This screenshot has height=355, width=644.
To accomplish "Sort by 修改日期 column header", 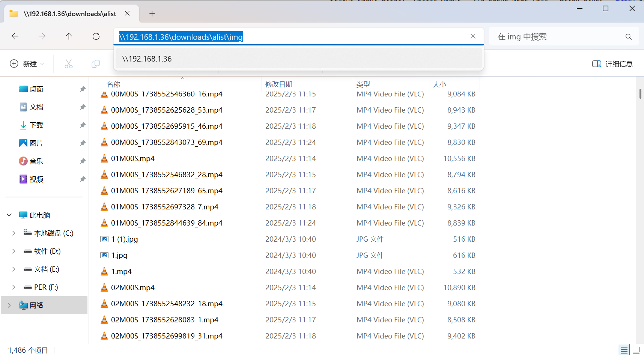I will (279, 84).
